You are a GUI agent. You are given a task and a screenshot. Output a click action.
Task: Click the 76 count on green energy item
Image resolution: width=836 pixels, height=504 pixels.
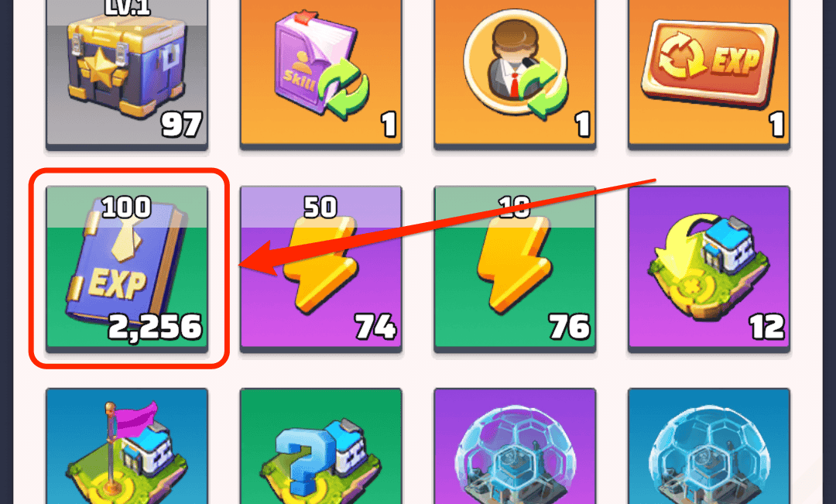coord(570,327)
